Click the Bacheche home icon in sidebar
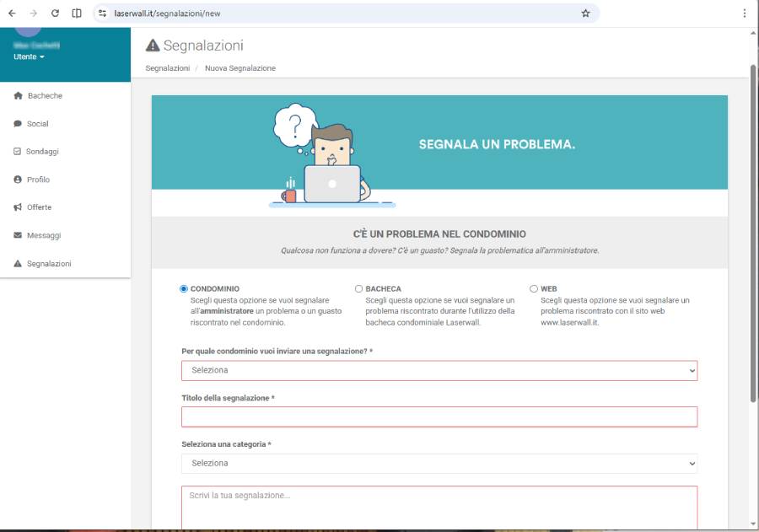759x532 pixels. [18, 96]
